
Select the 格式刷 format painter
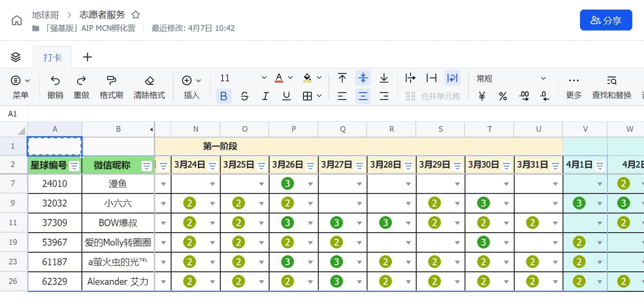(111, 80)
